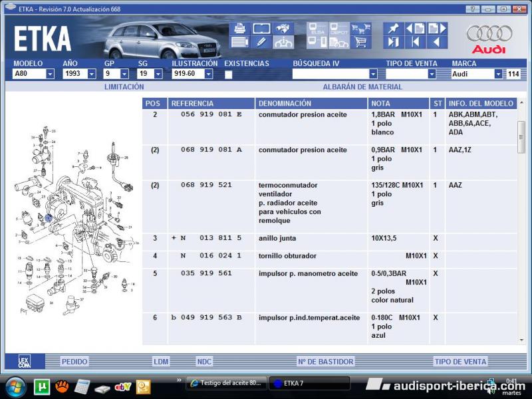Select the pencil edit icon

click(261, 42)
